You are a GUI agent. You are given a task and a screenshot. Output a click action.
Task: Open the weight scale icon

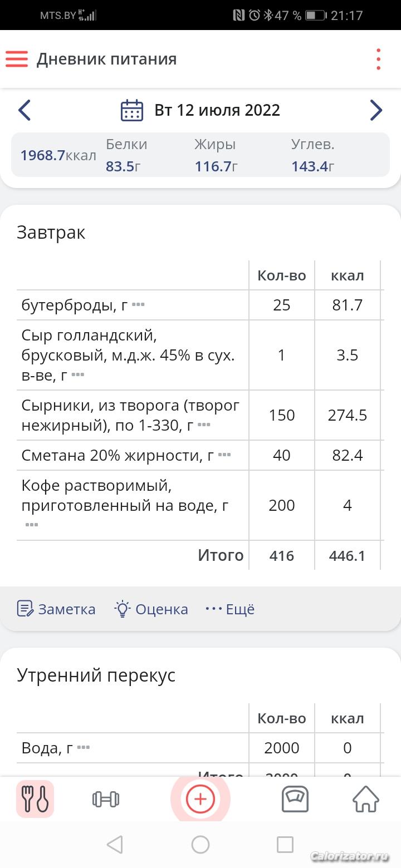tap(295, 800)
